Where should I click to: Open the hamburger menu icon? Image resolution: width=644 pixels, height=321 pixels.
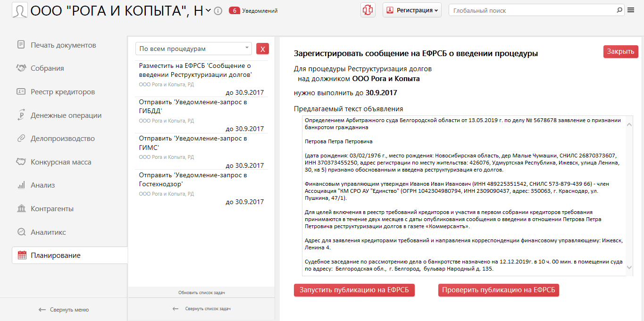coord(631,10)
